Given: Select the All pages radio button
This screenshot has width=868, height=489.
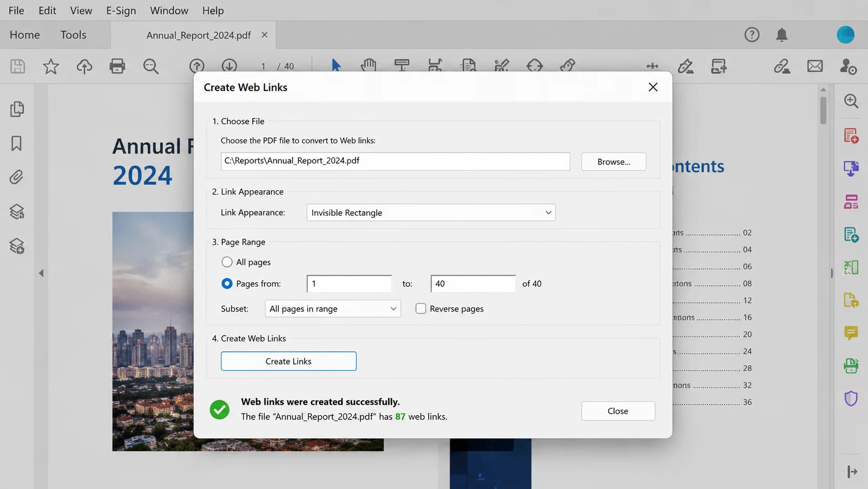Looking at the screenshot, I should (227, 262).
